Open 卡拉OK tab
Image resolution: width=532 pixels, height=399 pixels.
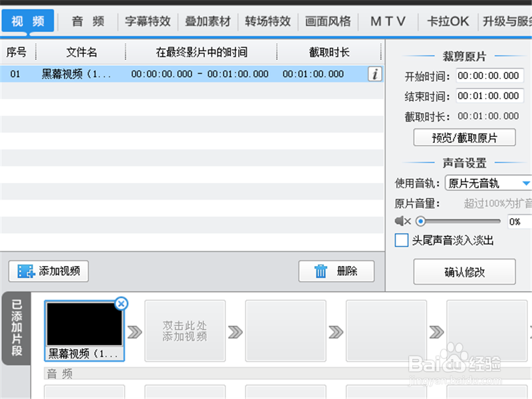tap(448, 21)
